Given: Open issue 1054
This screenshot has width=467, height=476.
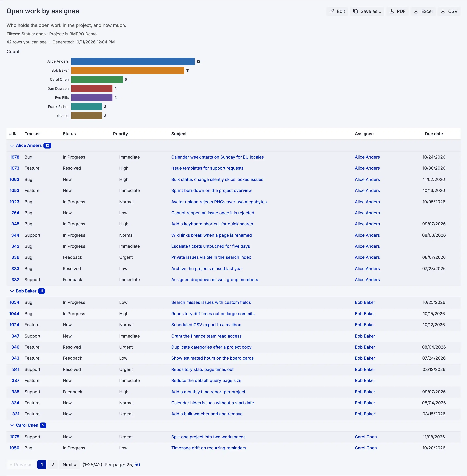Looking at the screenshot, I should pos(14,302).
